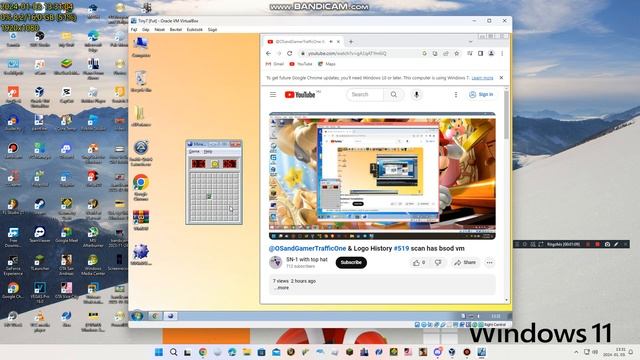The height and width of the screenshot is (360, 640).
Task: Open the Game menu in Minesweeper
Action: (x=194, y=152)
